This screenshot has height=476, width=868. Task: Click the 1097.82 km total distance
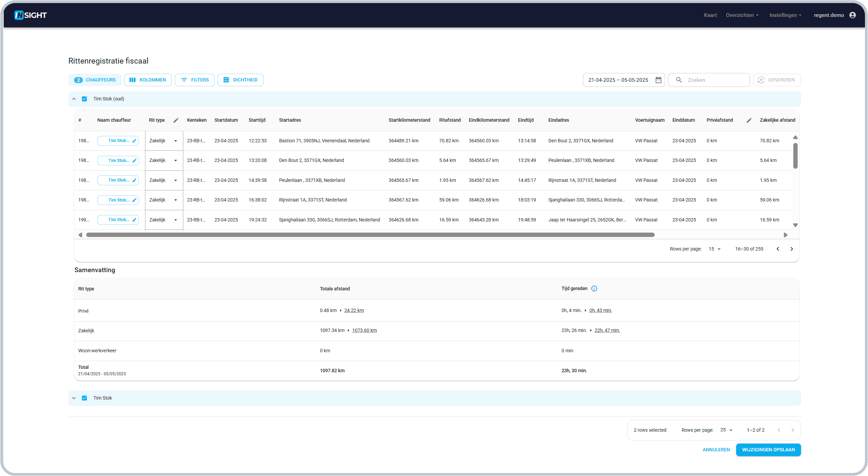(332, 371)
